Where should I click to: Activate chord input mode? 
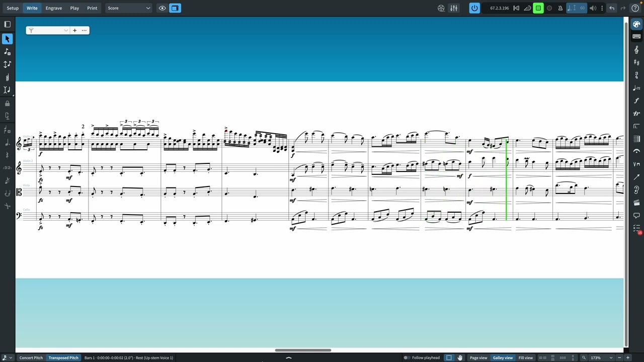coord(7,77)
